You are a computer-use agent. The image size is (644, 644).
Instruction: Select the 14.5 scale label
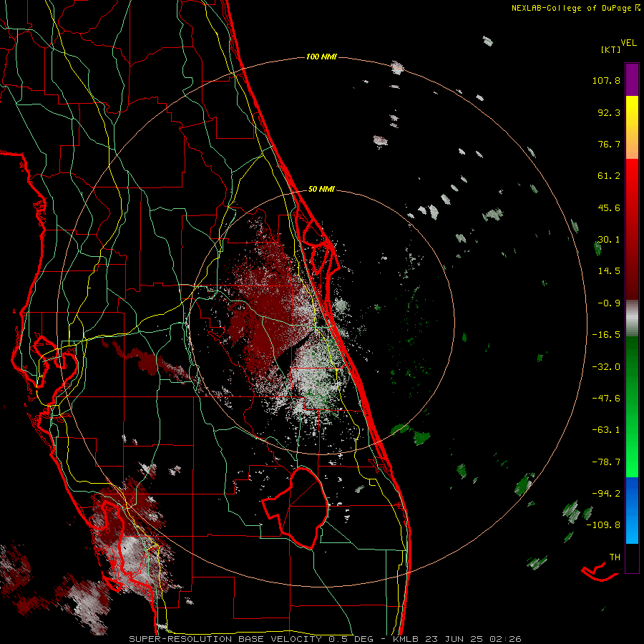pyautogui.click(x=609, y=271)
